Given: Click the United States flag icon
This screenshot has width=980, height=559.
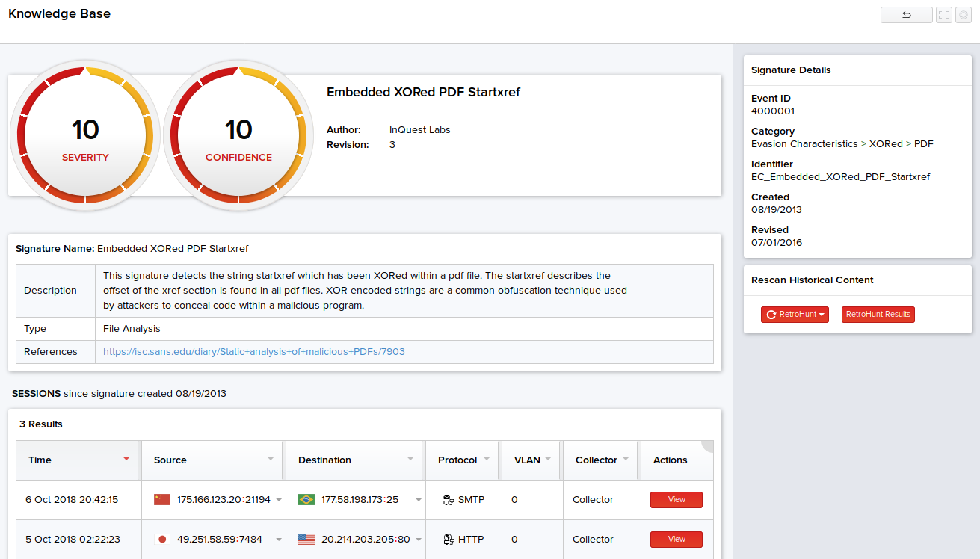Looking at the screenshot, I should [x=306, y=540].
